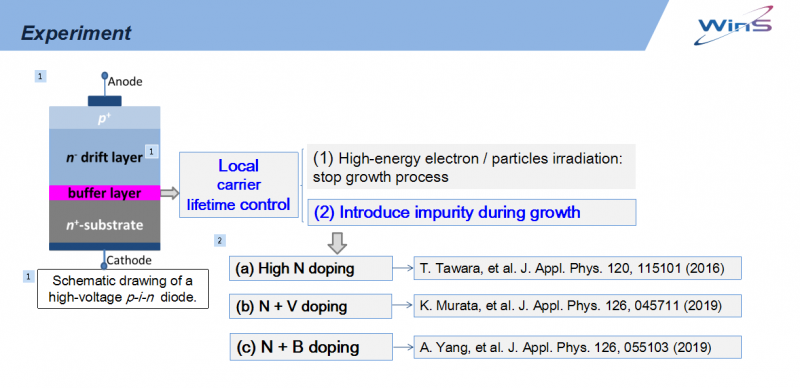Select animation marker 1 beside schematic caption
Screen dimensions: 800x388
pos(30,276)
